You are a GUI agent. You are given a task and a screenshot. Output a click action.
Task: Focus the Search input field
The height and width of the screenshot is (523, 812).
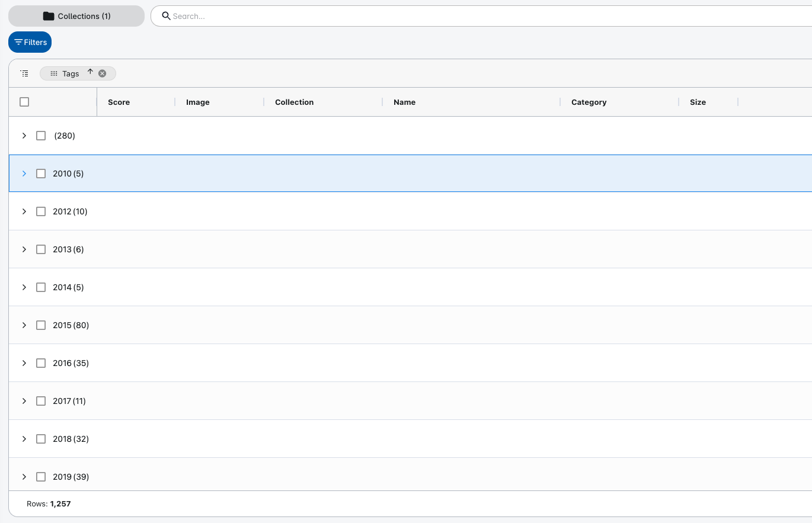click(481, 16)
